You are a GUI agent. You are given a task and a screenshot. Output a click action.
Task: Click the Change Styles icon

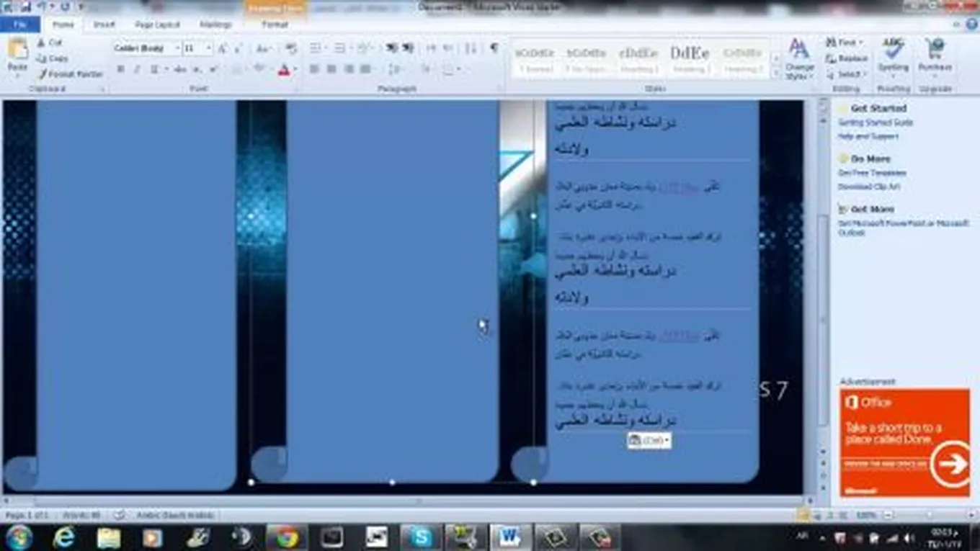tap(798, 59)
